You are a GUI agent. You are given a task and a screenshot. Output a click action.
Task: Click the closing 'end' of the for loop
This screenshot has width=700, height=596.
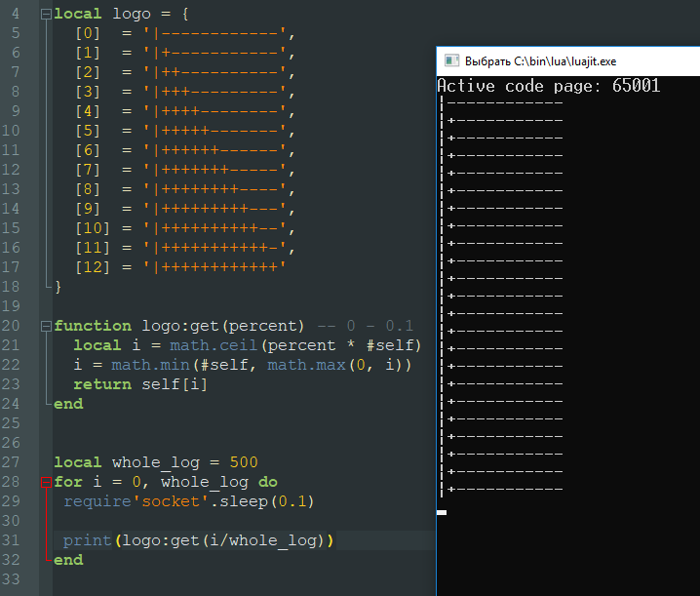[68, 560]
